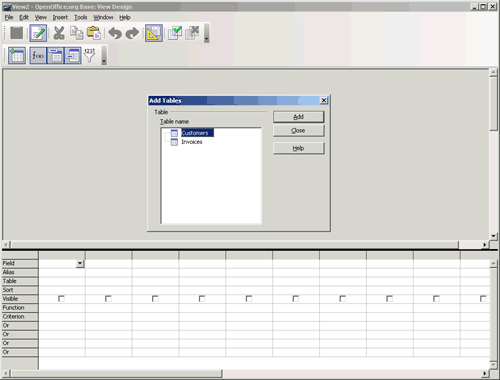Open the Tools menu
This screenshot has width=500, height=380.
click(x=80, y=17)
